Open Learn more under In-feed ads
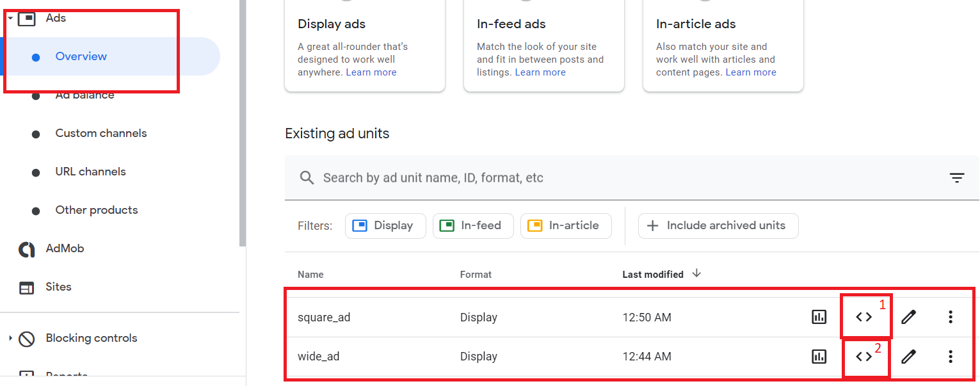Viewport: 980px width, 386px height. [540, 72]
